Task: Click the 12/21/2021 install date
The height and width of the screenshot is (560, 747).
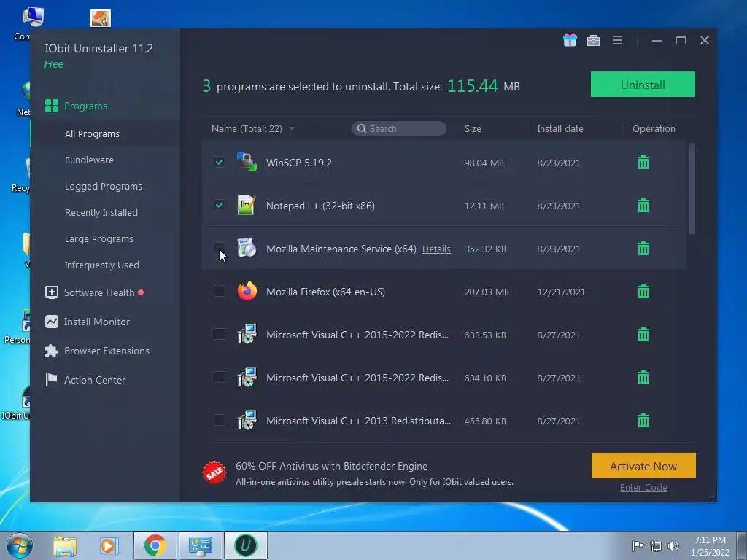Action: (x=561, y=292)
